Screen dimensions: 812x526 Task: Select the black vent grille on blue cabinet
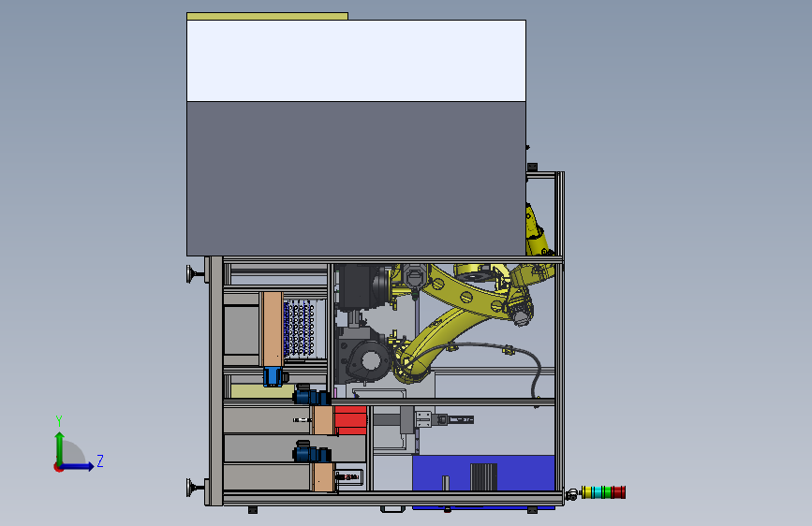tap(483, 476)
